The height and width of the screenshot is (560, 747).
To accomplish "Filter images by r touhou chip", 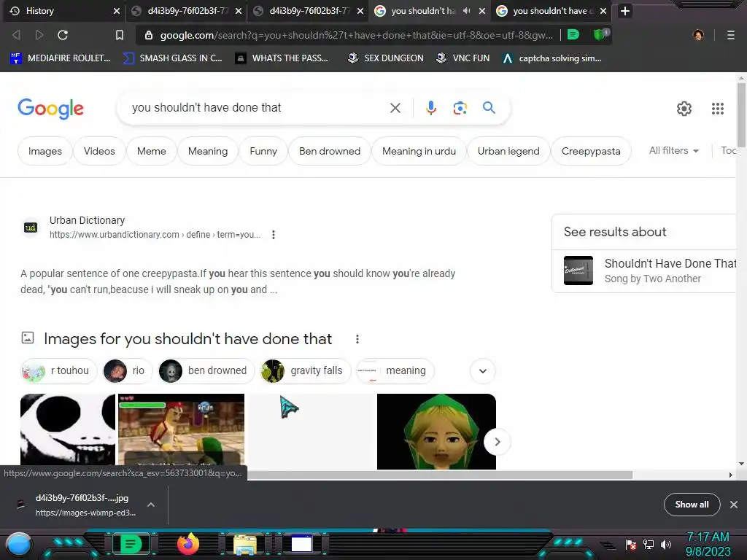I will pyautogui.click(x=58, y=371).
